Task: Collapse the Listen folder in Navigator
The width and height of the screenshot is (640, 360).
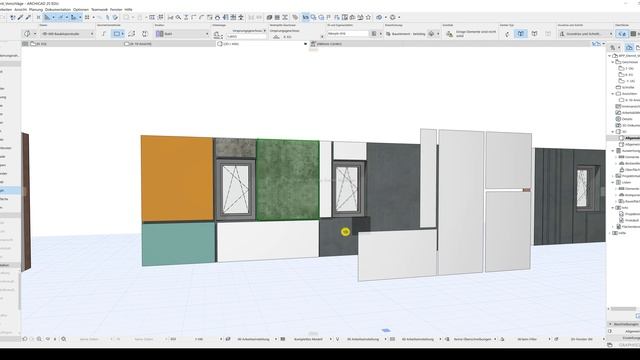Action: pyautogui.click(x=613, y=182)
